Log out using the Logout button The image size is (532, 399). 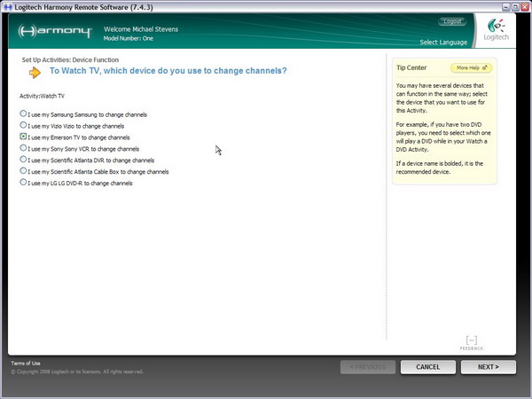point(452,21)
